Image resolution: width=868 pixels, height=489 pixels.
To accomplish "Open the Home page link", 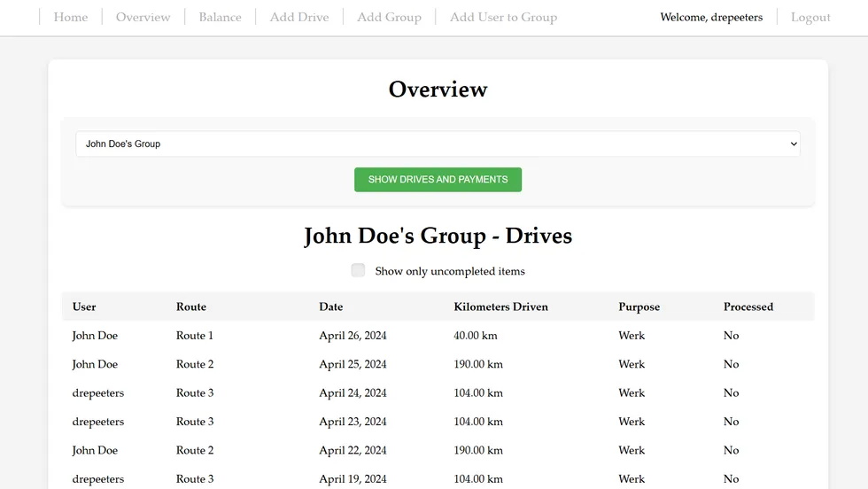I will click(70, 17).
